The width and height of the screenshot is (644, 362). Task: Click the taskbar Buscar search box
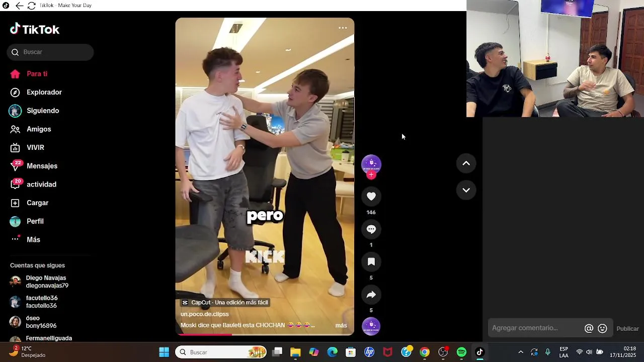[221, 352]
